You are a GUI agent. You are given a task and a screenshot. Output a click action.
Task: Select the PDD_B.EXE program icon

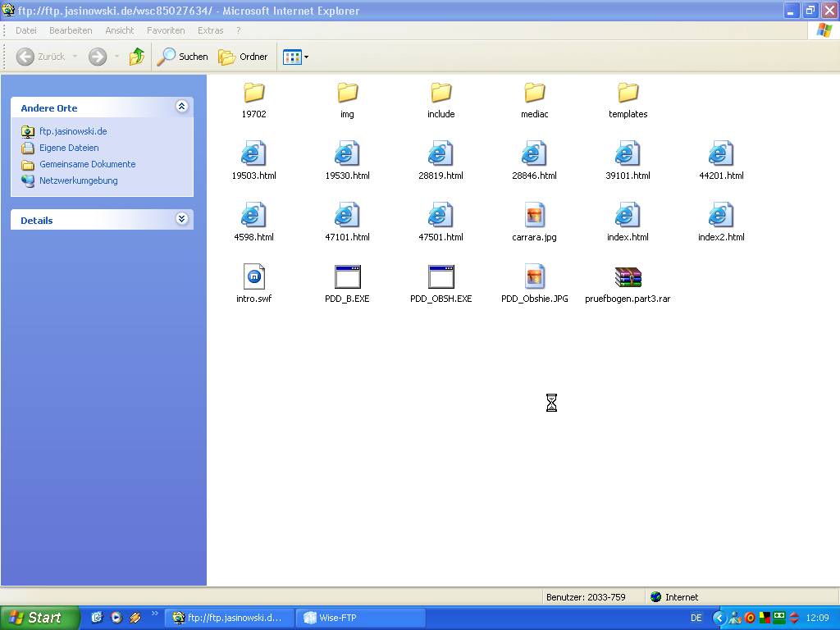[x=347, y=277]
